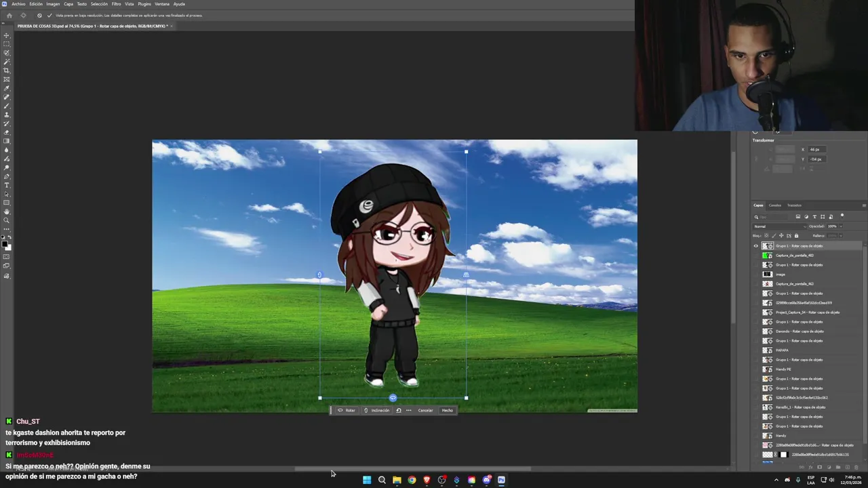Click the Inclinación button
868x488 pixels.
(x=377, y=410)
